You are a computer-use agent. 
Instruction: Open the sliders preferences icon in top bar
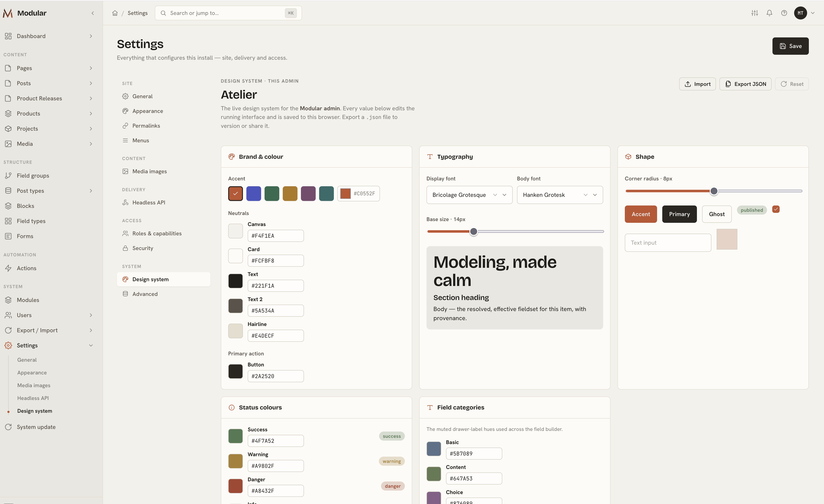pyautogui.click(x=755, y=13)
